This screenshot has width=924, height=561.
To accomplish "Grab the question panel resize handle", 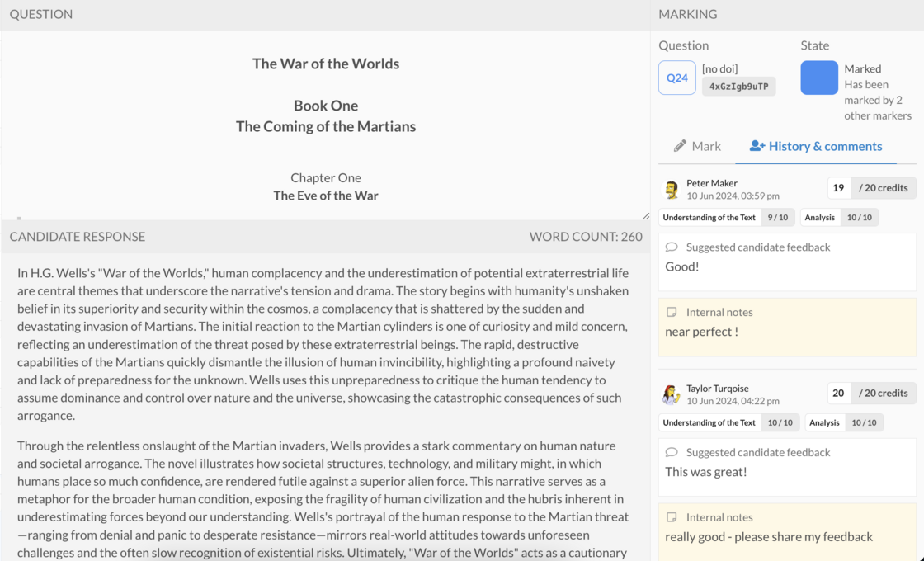I will 646,215.
